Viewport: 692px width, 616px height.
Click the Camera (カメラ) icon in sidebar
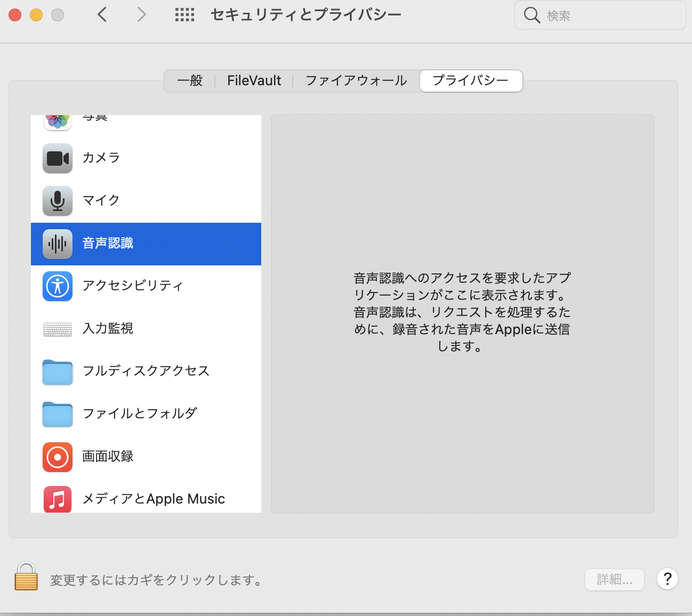coord(58,158)
